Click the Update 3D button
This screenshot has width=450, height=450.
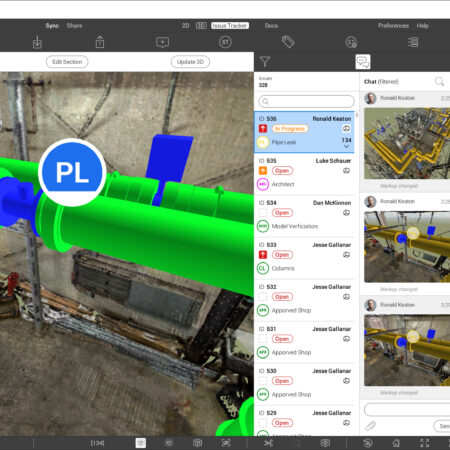[x=190, y=62]
